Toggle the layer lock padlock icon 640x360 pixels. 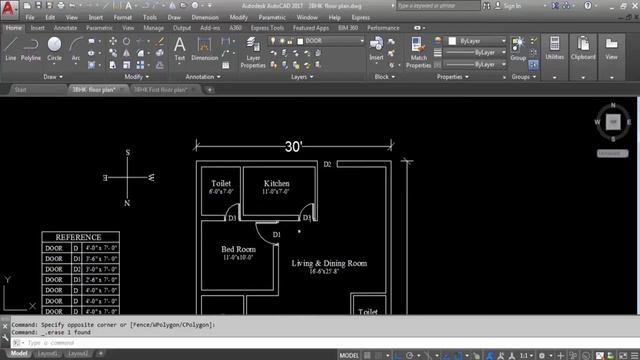tap(290, 41)
